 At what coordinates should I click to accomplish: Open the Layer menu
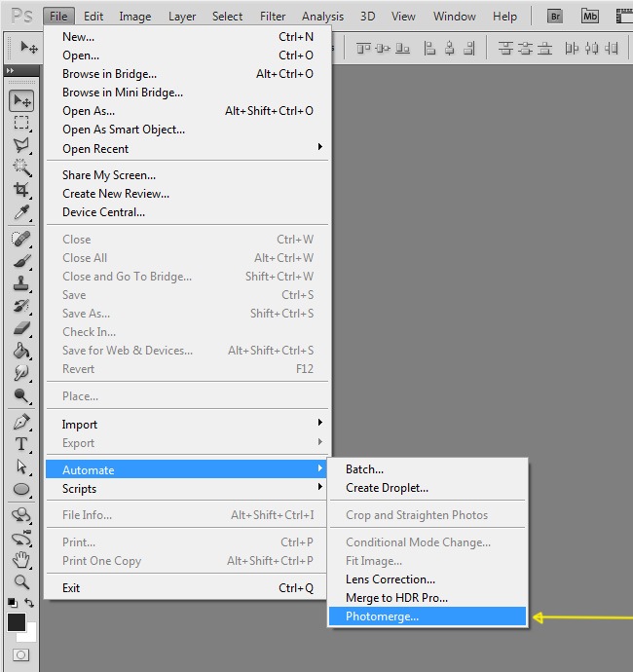(x=182, y=17)
